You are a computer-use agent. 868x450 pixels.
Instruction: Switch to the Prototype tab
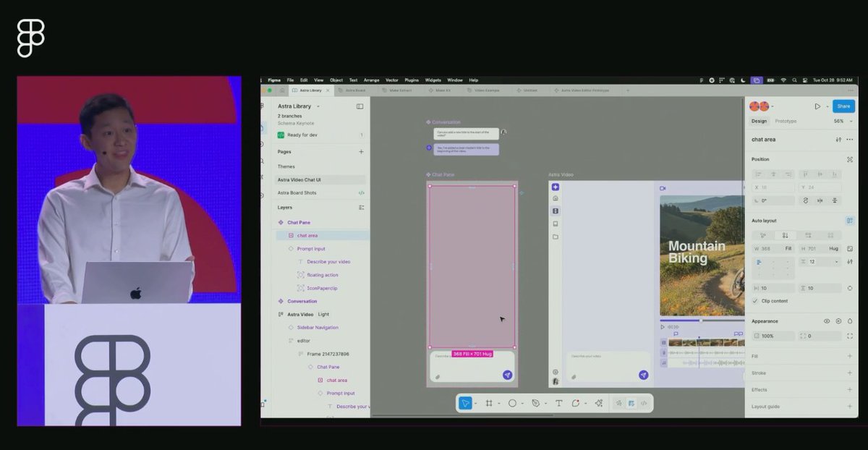786,122
